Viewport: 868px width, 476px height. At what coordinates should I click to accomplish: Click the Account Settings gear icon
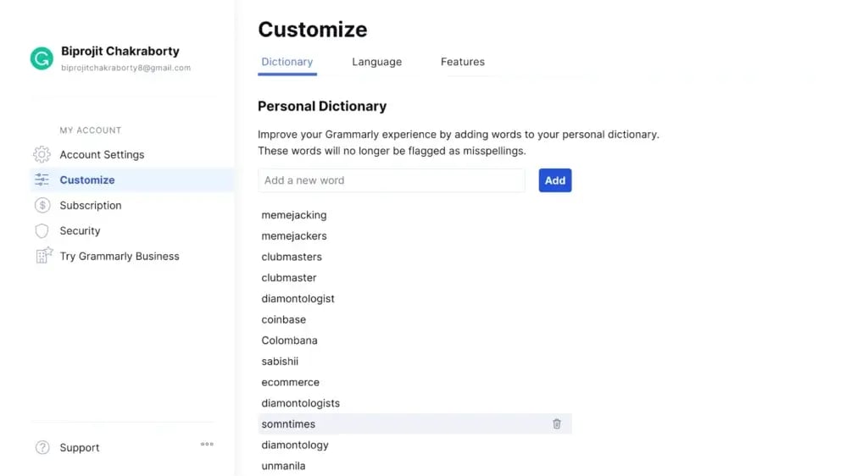42,154
